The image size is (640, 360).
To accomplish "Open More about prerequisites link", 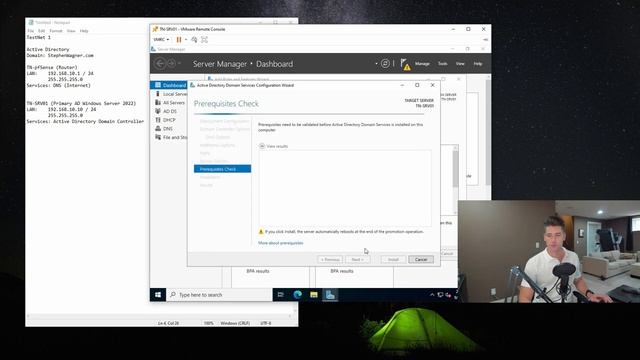I will tap(280, 243).
